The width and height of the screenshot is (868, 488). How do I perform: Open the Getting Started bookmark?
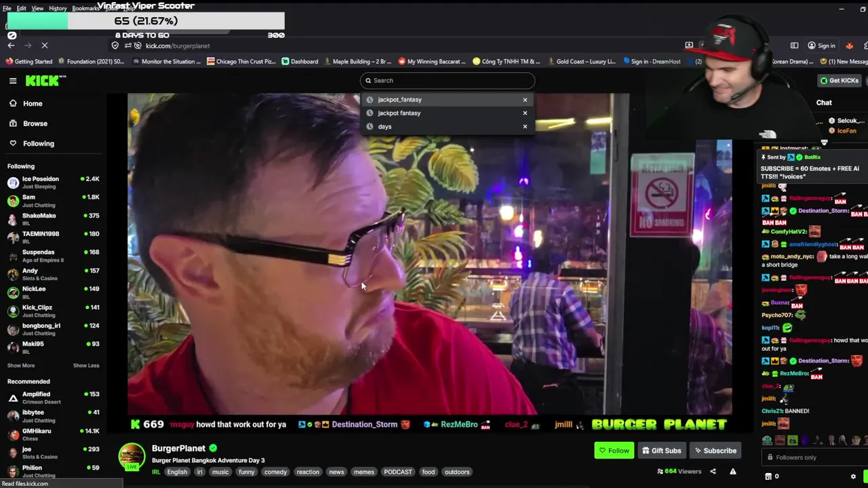click(29, 62)
